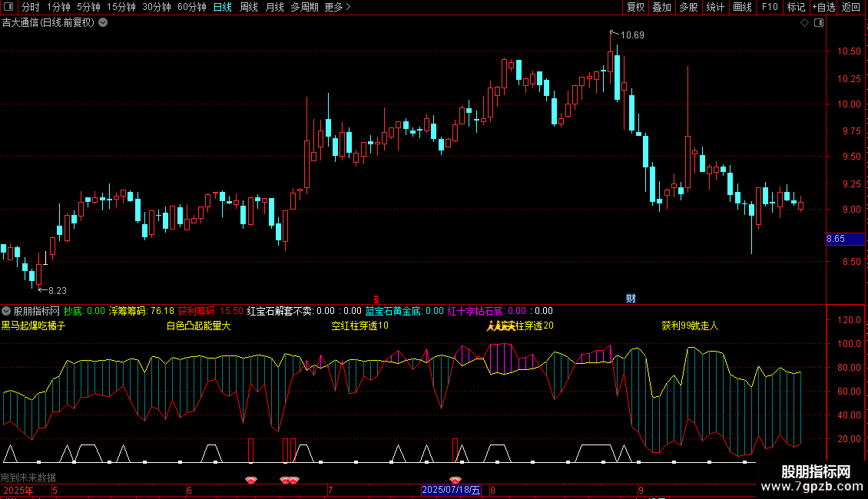Viewport: 868px width, 499px height.
Task: Open dropdown beside 吉大通信 title
Action: tap(103, 23)
